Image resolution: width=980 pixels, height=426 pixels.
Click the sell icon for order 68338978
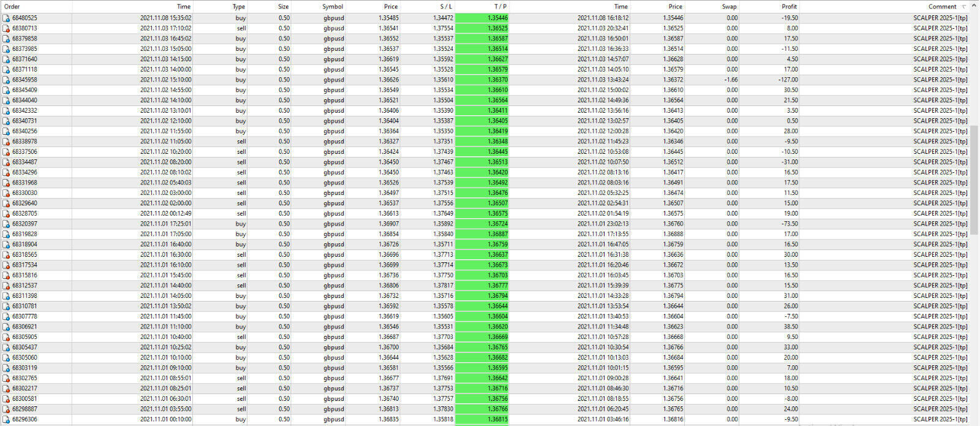pyautogui.click(x=6, y=142)
